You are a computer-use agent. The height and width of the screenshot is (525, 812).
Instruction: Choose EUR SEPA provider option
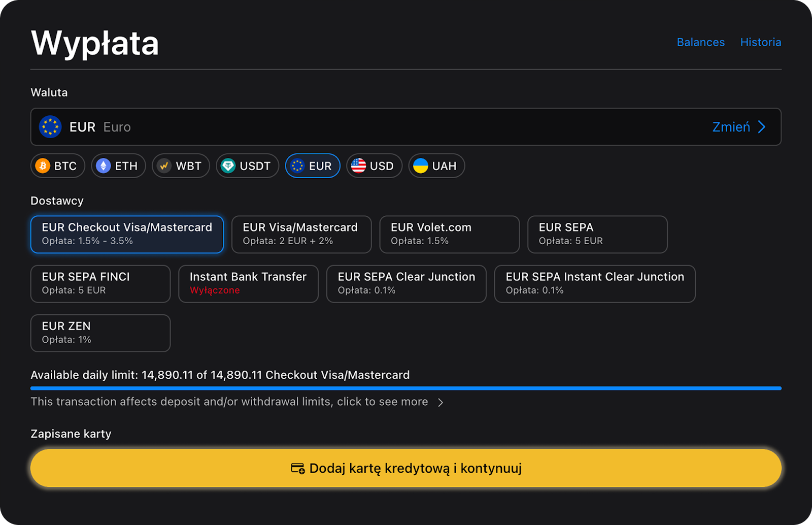click(x=597, y=234)
